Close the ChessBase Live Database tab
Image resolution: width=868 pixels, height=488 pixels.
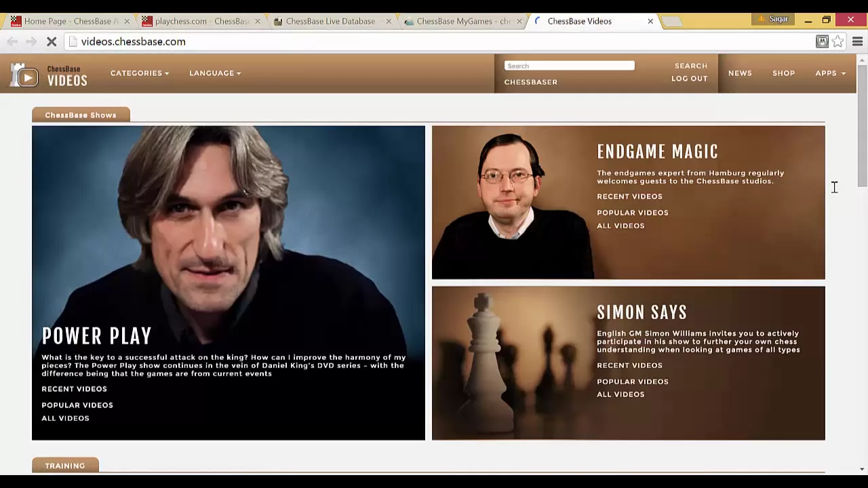[389, 21]
